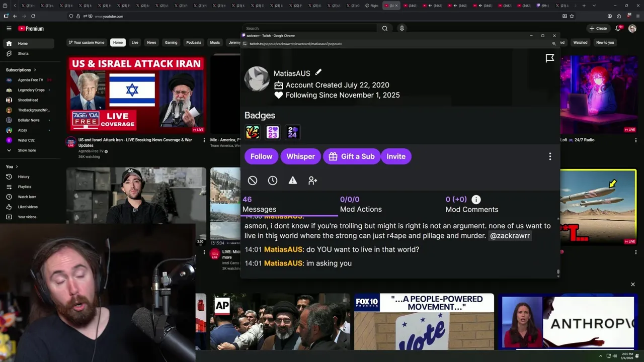This screenshot has width=644, height=362.
Task: Open Liked videos in sidebar
Action: (x=28, y=207)
